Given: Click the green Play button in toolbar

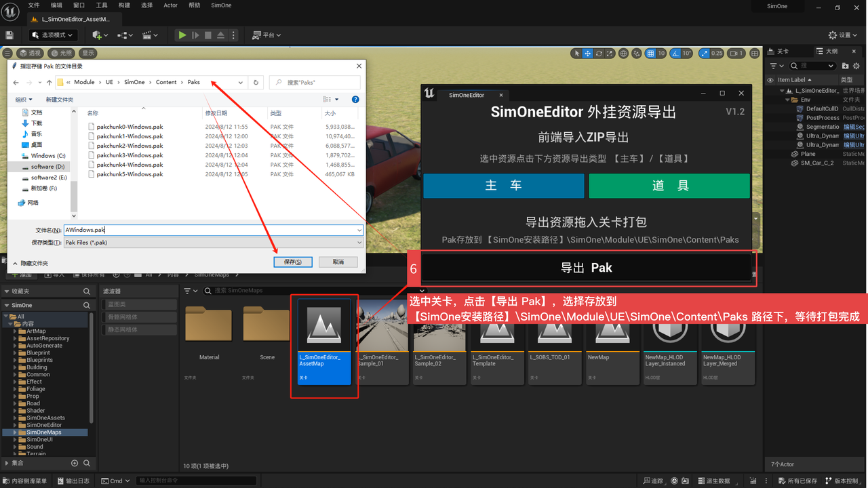Looking at the screenshot, I should click(x=182, y=35).
